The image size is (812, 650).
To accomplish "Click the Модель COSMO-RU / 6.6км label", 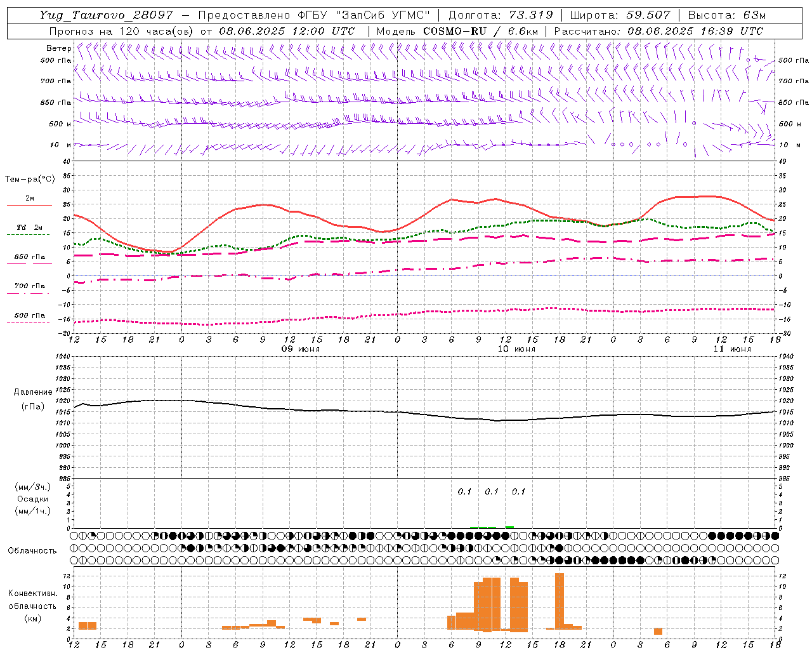I will [457, 31].
